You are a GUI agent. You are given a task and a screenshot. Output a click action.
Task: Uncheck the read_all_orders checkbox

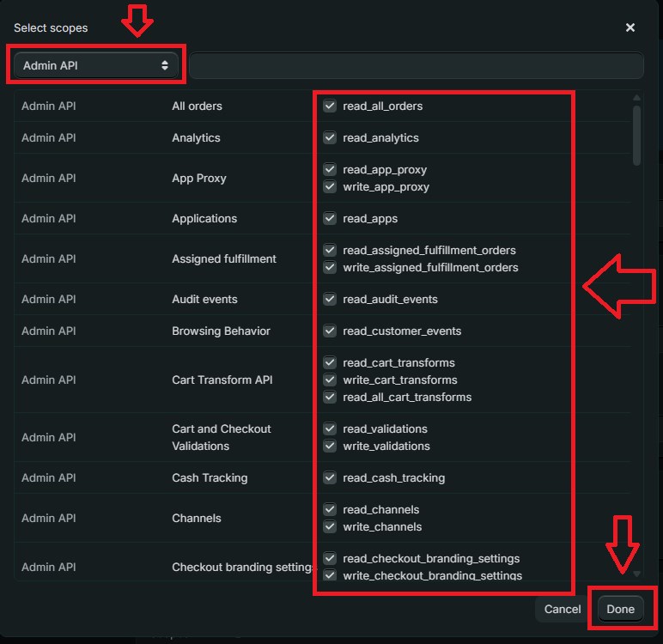(x=330, y=106)
